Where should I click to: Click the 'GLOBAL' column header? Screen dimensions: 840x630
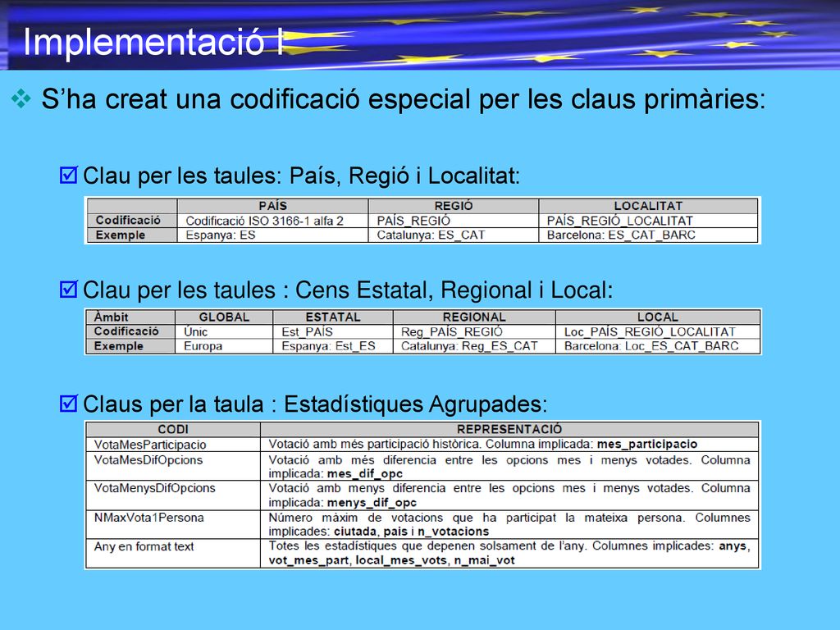coord(224,317)
